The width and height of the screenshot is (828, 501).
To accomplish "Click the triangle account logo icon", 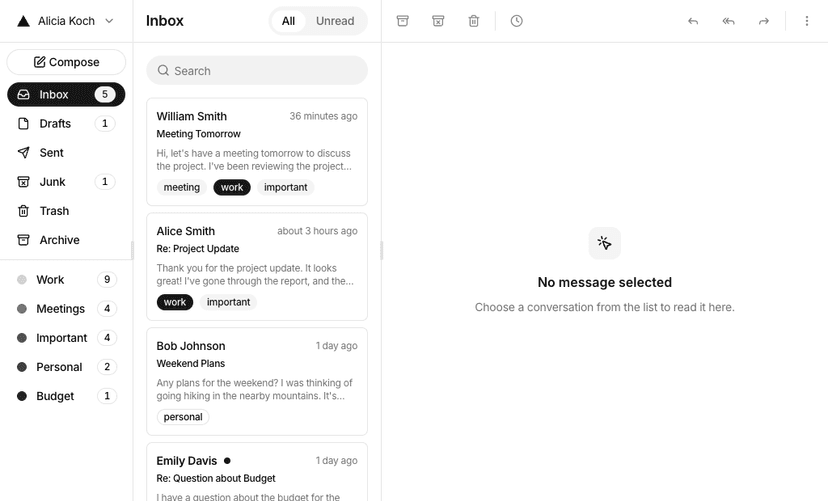I will pyautogui.click(x=23, y=21).
